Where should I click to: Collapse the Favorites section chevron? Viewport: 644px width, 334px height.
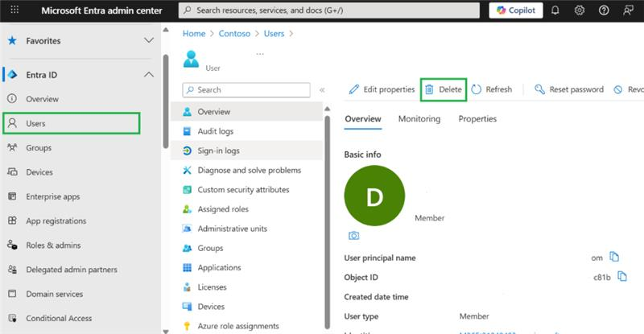click(149, 40)
